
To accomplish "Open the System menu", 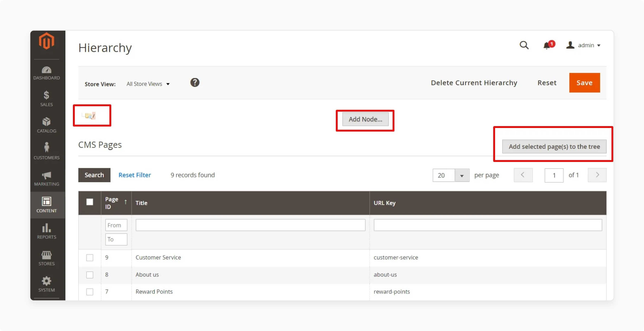I will (x=47, y=284).
